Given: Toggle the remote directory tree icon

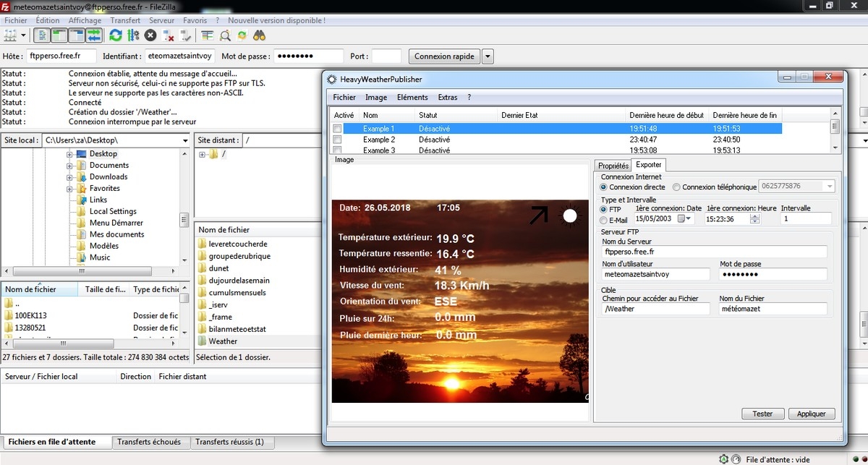Looking at the screenshot, I should click(x=77, y=35).
